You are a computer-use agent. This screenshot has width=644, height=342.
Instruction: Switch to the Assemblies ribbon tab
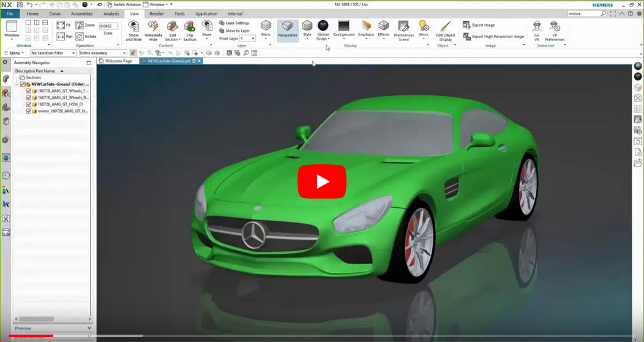82,13
